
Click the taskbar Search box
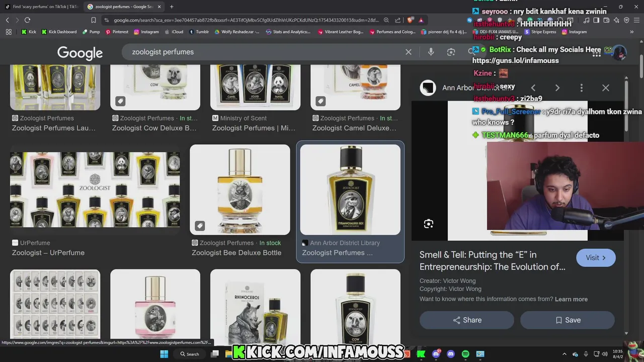pos(190,354)
